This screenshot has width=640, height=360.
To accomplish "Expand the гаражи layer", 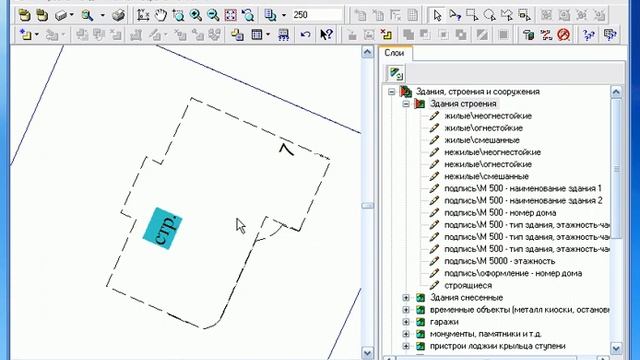I will pos(406,322).
